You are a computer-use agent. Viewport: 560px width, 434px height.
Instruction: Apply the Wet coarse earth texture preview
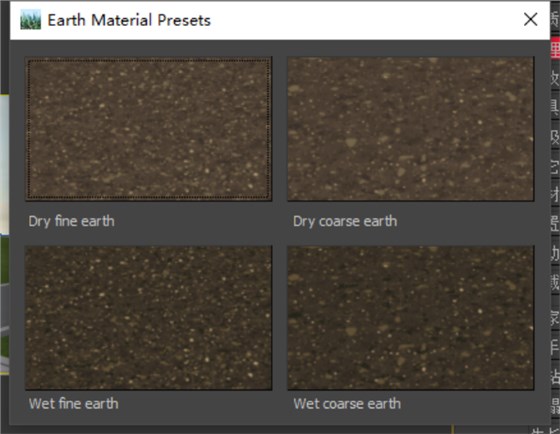(411, 318)
